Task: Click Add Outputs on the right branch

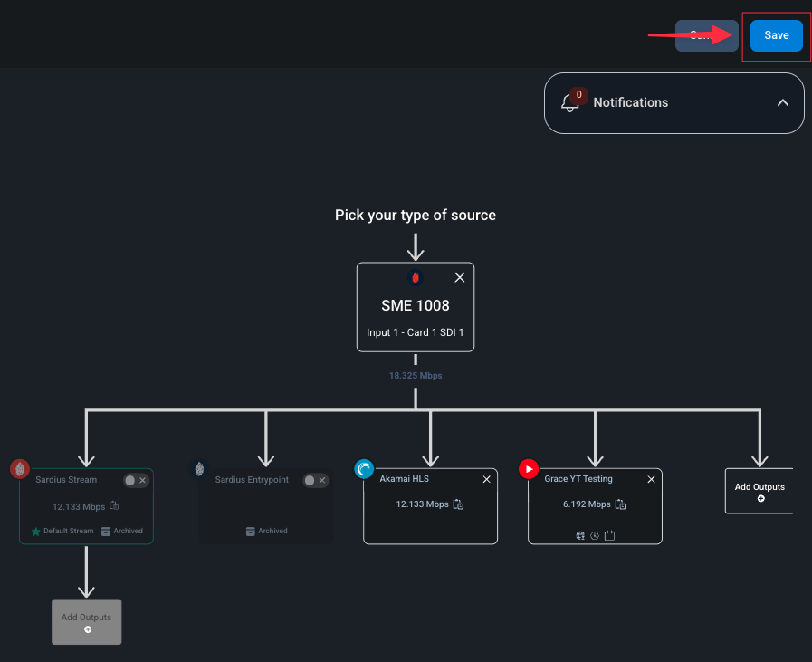Action: pos(759,491)
